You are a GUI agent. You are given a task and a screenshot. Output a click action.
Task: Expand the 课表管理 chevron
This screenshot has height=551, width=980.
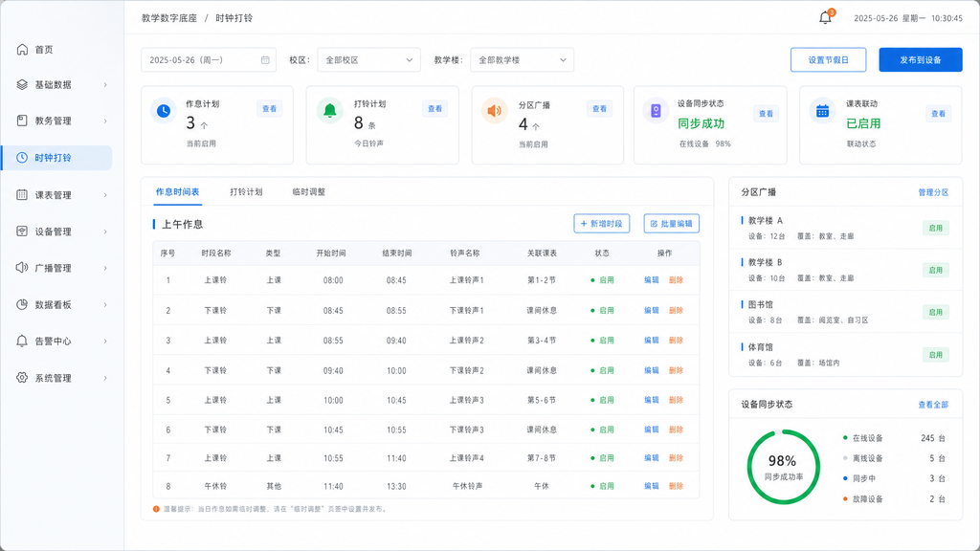pyautogui.click(x=105, y=195)
